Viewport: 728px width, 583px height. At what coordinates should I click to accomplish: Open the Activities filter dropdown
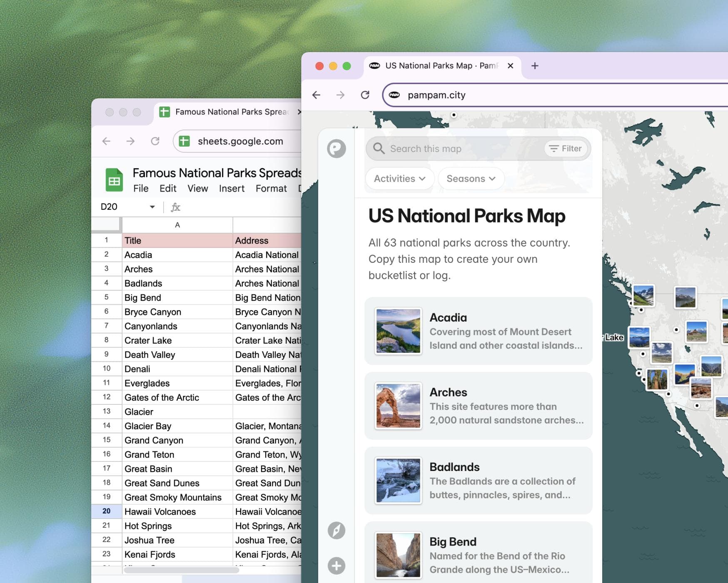point(399,178)
